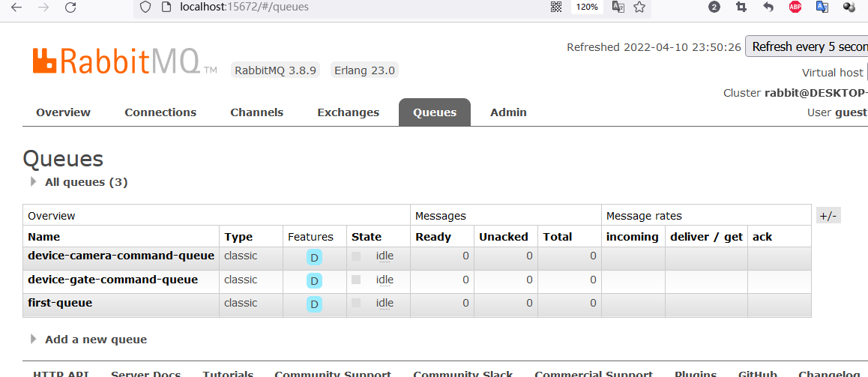Click the page info icon beside the URL
The image size is (868, 377).
pos(165,7)
